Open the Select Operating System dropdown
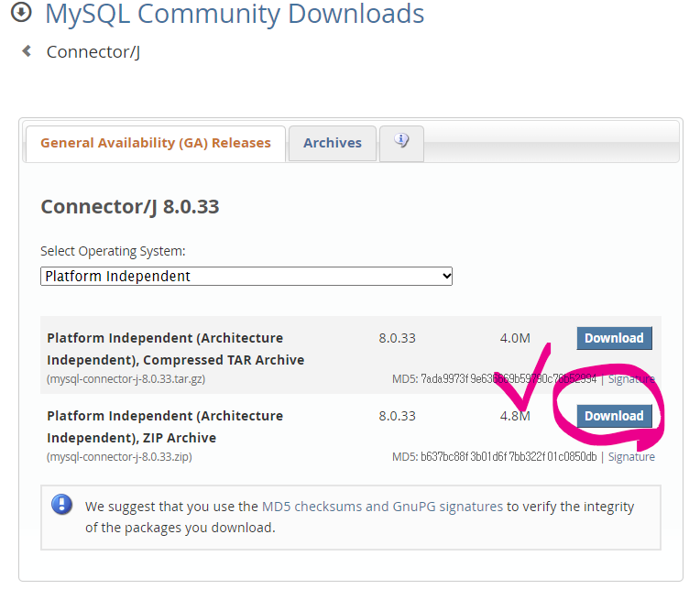This screenshot has height=600, width=700. pyautogui.click(x=246, y=277)
